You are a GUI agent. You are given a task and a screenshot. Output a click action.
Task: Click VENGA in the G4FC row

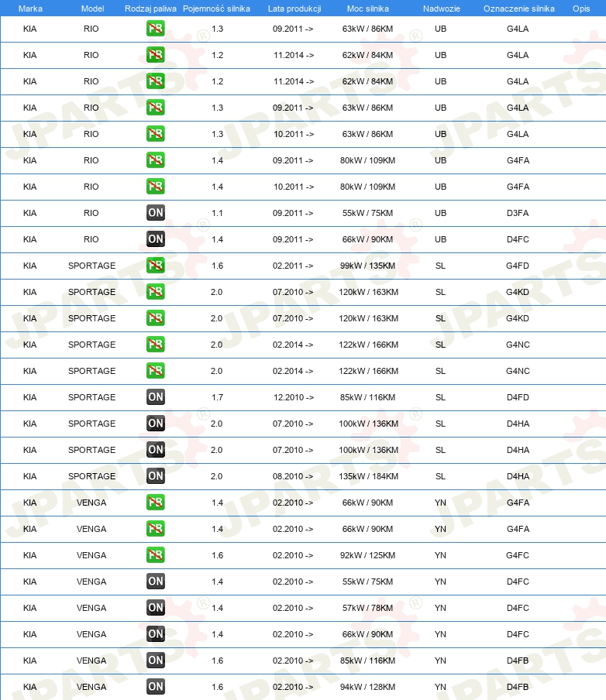(x=91, y=555)
